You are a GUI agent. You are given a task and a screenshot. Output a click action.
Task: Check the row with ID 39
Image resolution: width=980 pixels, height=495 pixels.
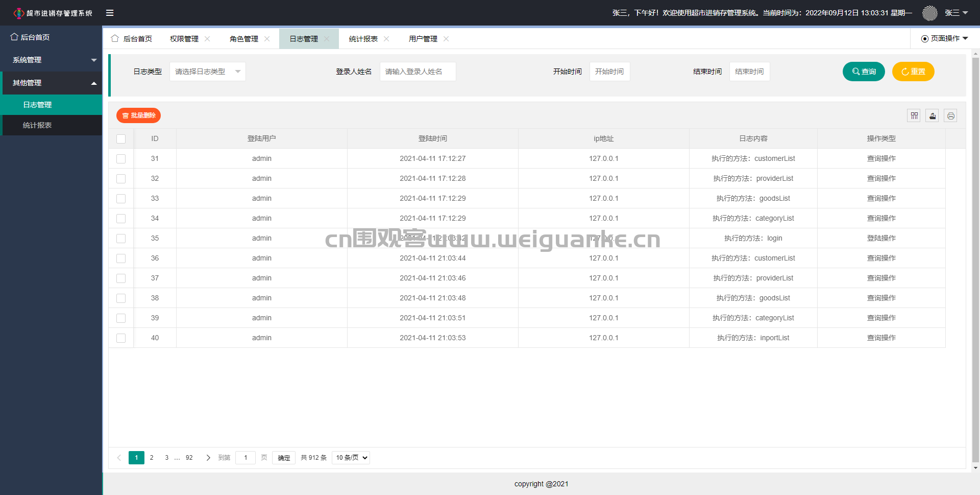121,318
